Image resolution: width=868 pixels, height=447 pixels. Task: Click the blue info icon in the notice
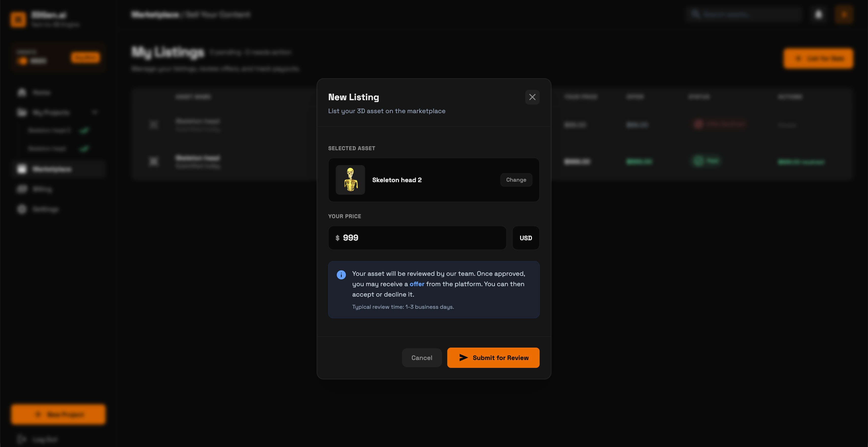click(341, 275)
